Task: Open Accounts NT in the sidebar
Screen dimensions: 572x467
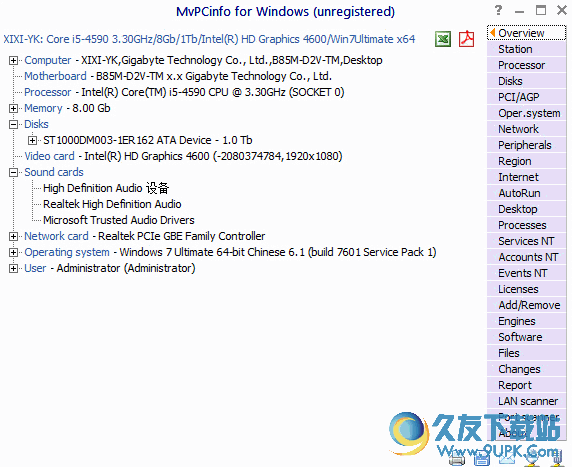Action: pyautogui.click(x=526, y=257)
